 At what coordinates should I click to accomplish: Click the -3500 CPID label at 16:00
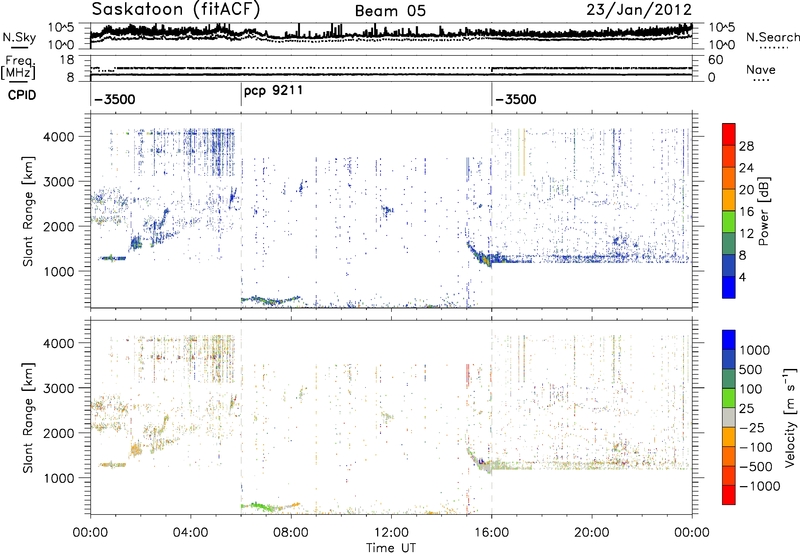(x=516, y=99)
